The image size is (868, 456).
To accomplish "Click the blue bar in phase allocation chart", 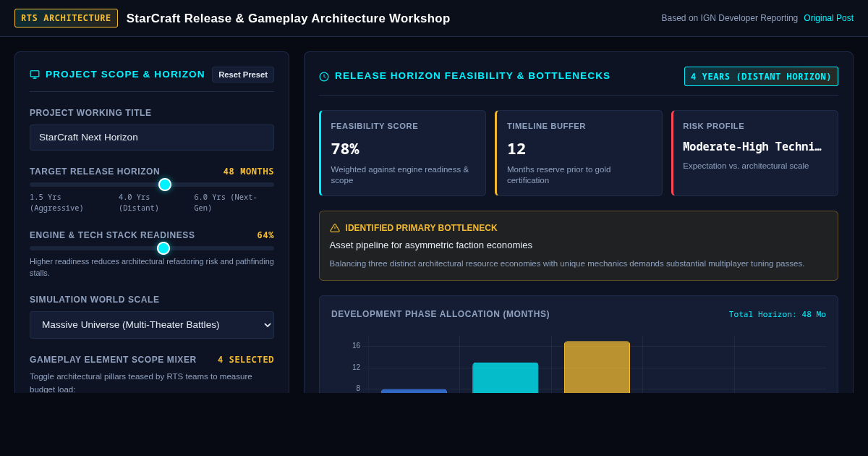I will tap(414, 391).
